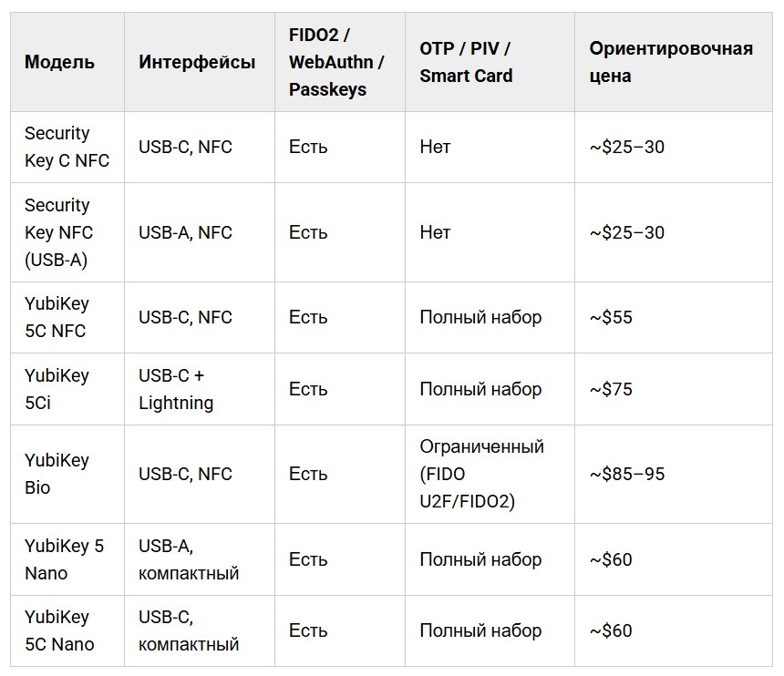Screen dimensions: 784x676
Task: Click the FIDO2 / WebAuthn / Passkeys header
Action: point(337,62)
